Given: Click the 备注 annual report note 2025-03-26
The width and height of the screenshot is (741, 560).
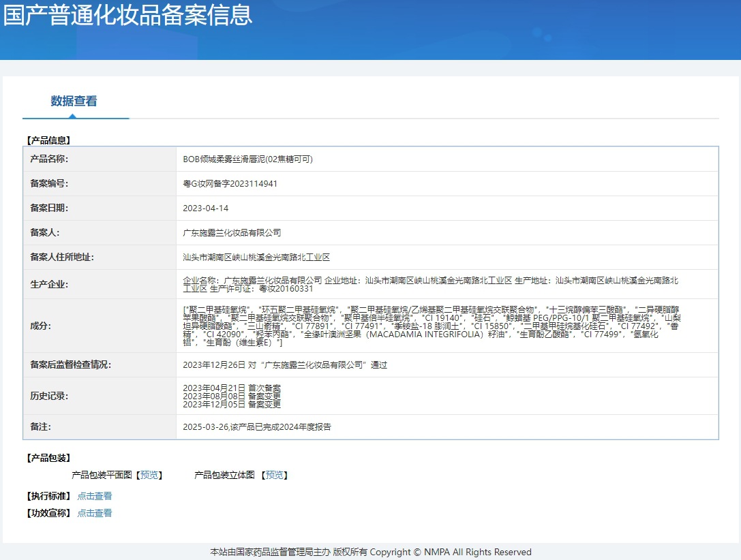Looking at the screenshot, I should [257, 427].
